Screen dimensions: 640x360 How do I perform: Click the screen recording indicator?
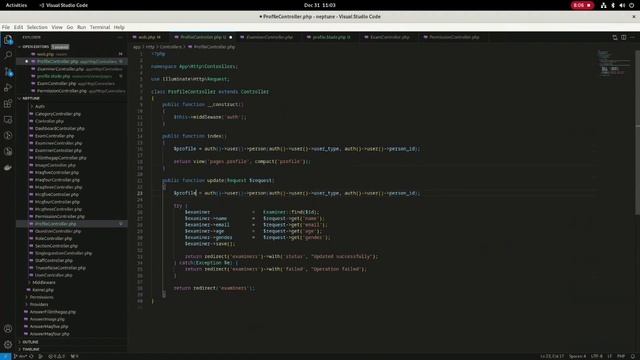click(582, 5)
